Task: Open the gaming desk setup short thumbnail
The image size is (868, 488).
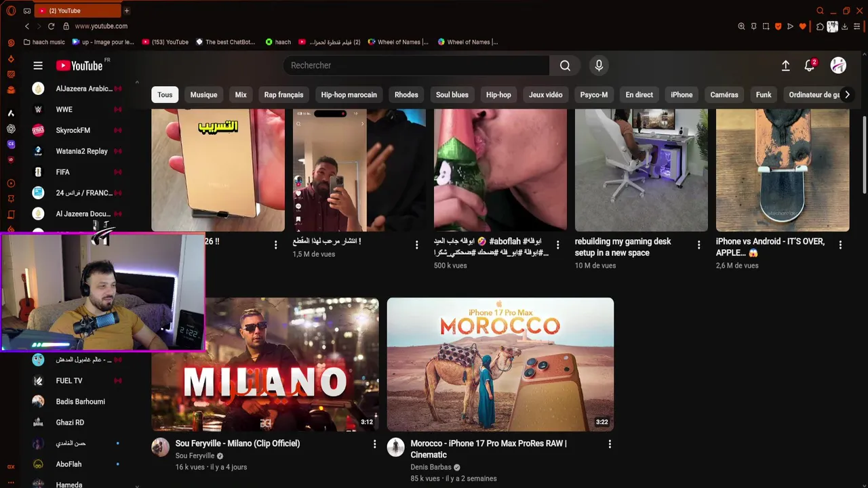Action: tap(642, 170)
